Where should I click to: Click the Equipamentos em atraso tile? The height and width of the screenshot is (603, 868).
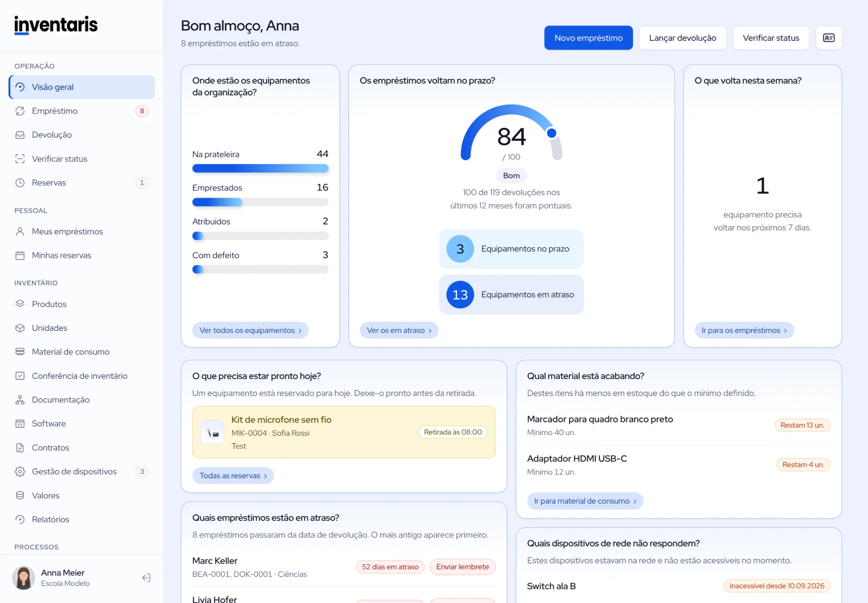511,294
